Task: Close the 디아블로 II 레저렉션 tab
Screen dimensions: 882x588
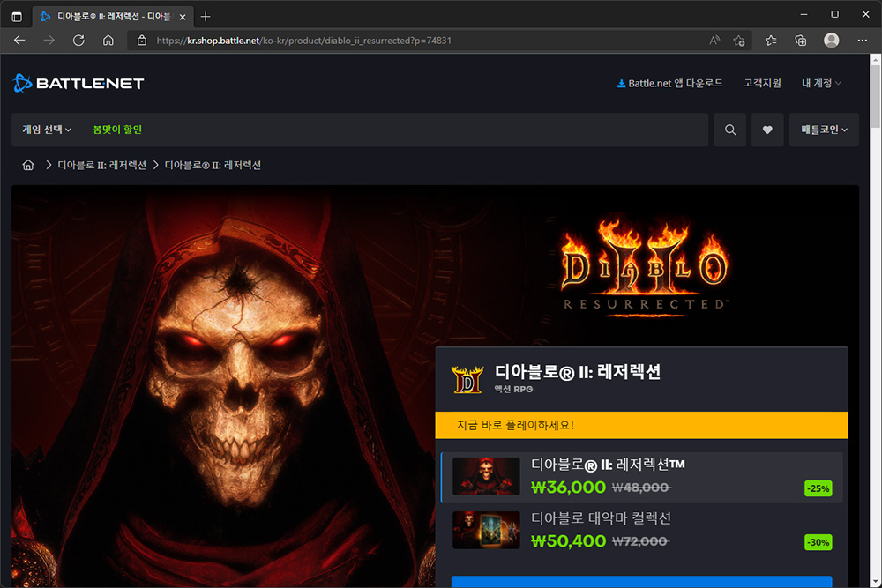Action: click(183, 17)
